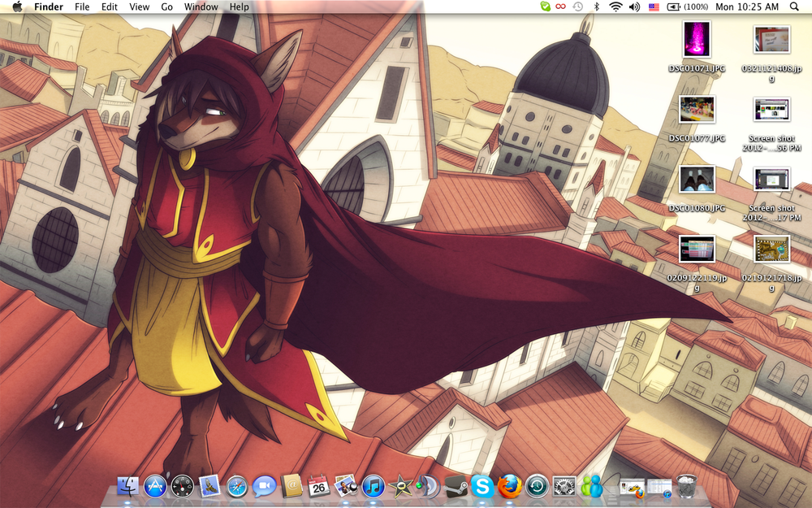Image resolution: width=812 pixels, height=508 pixels.
Task: Launch the App Store dock icon
Action: click(x=155, y=486)
